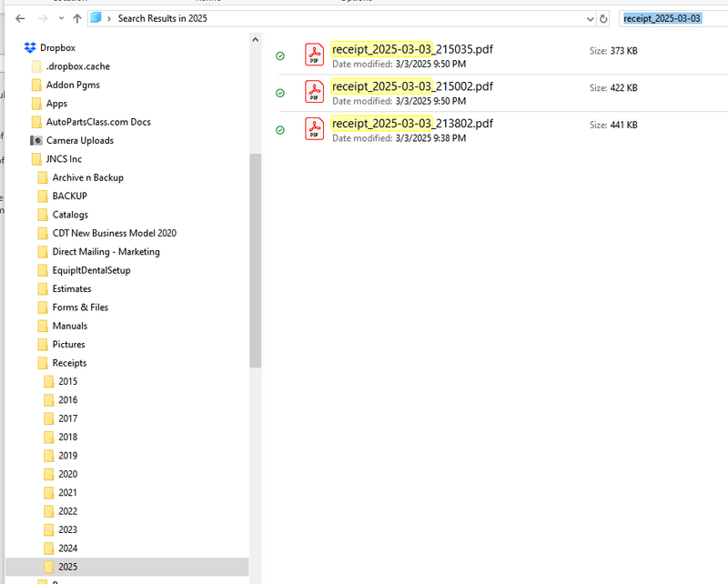Open the Camera Uploads folder
The image size is (728, 584).
click(80, 141)
